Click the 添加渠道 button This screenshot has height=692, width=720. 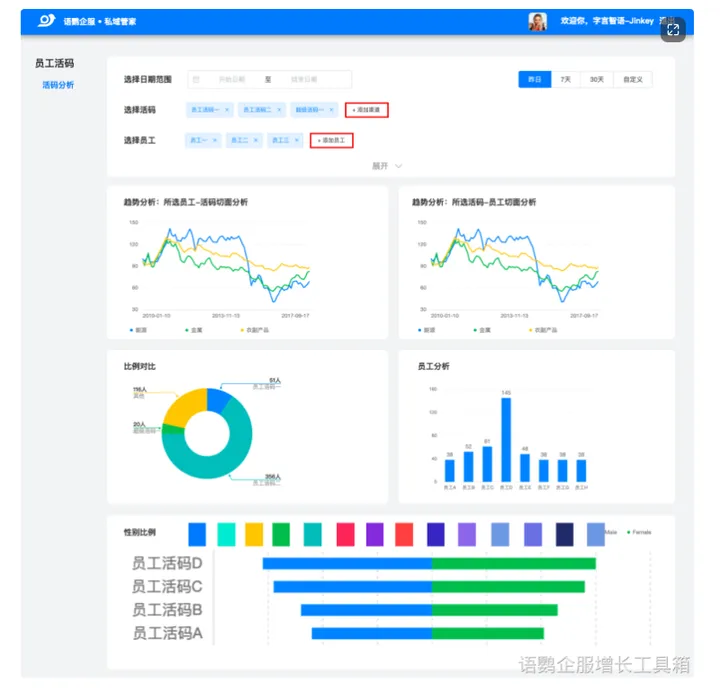[x=367, y=110]
